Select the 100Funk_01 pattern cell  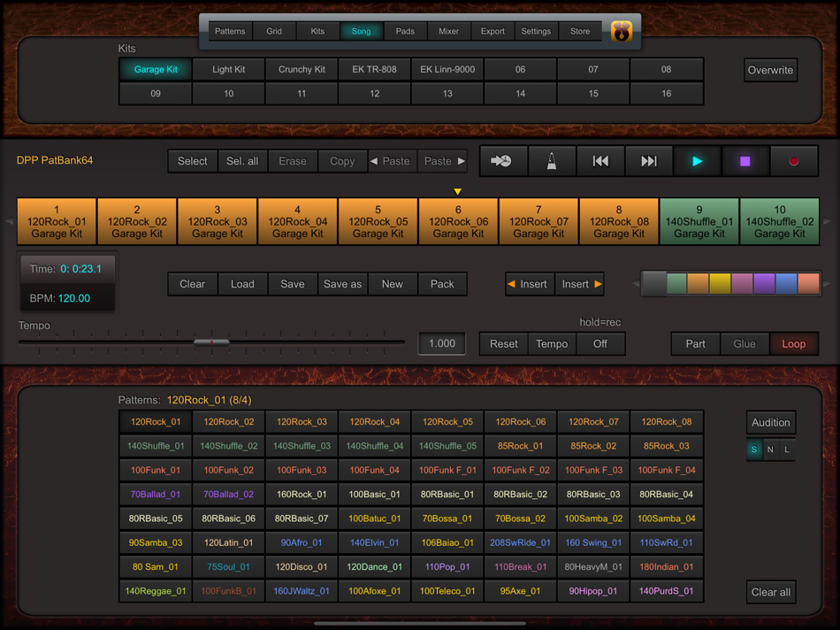(x=156, y=470)
